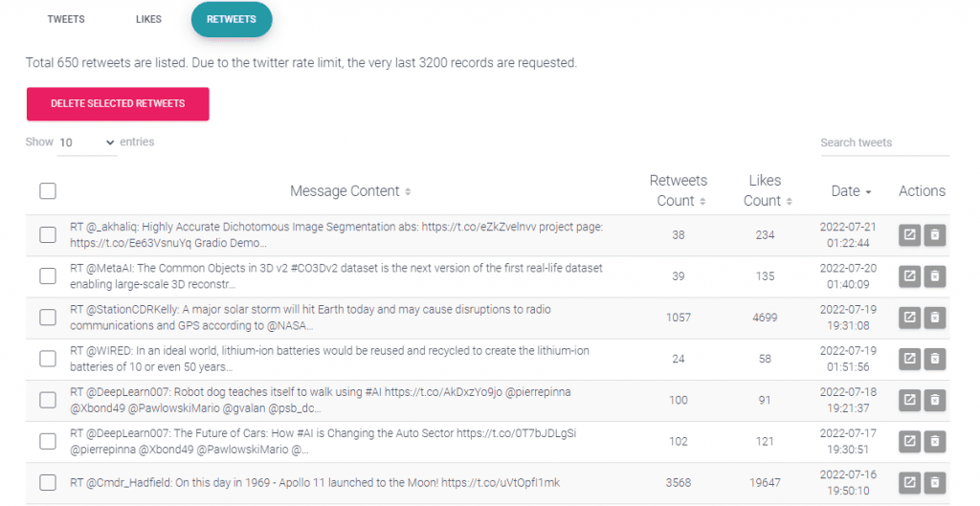This screenshot has width=980, height=506.
Task: Select the active Retweets tab
Action: point(232,19)
